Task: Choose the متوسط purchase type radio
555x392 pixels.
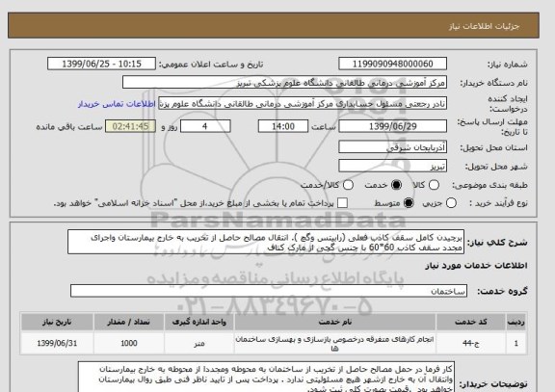Action: (409, 203)
